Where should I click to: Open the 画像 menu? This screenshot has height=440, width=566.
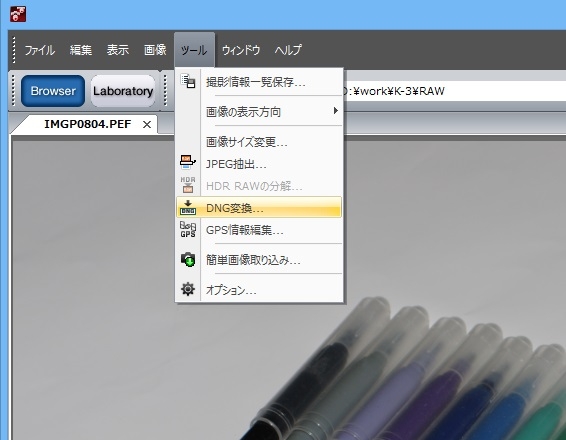(x=155, y=50)
